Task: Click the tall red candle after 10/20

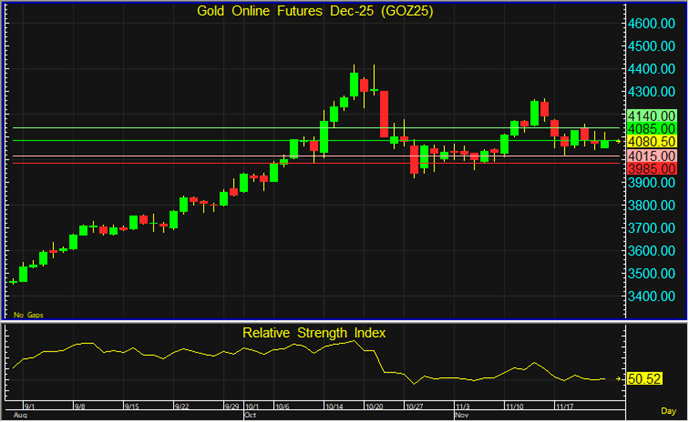Action: (x=384, y=112)
